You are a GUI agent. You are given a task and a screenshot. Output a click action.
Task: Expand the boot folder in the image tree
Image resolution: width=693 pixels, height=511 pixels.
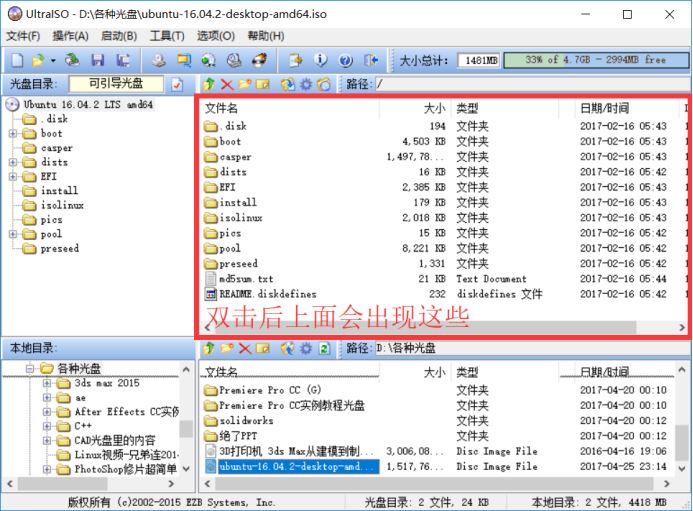(13, 133)
